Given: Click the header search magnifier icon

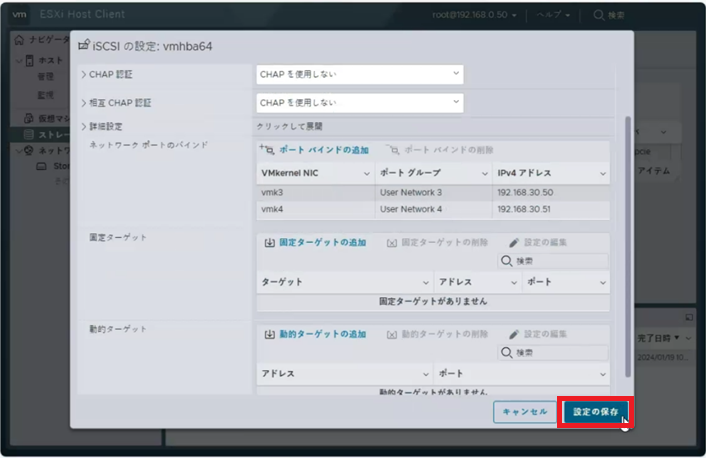Looking at the screenshot, I should tap(598, 15).
